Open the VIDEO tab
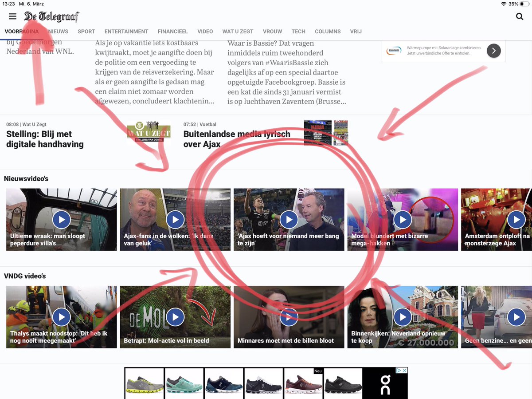This screenshot has height=399, width=532. point(205,32)
